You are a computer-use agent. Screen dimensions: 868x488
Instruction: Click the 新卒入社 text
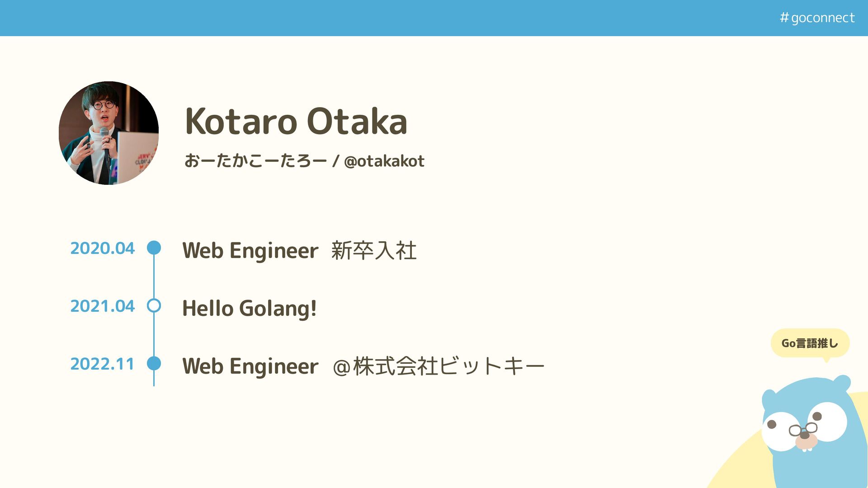click(374, 250)
